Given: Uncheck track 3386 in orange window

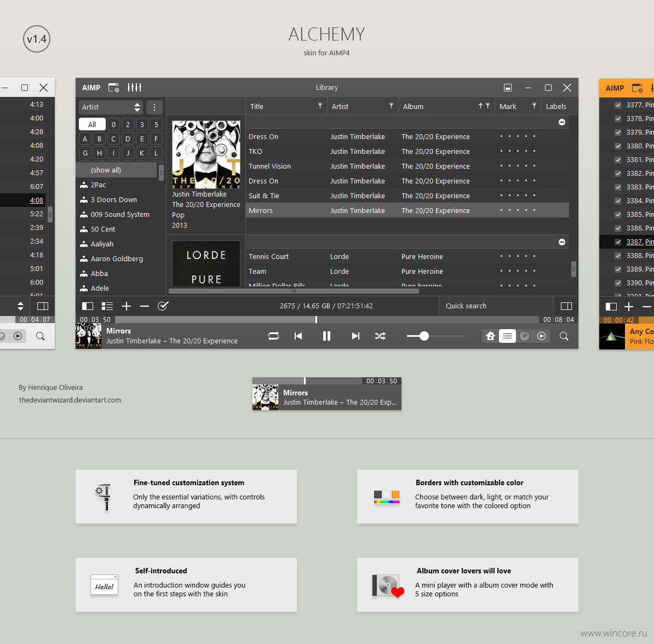Looking at the screenshot, I should click(618, 228).
